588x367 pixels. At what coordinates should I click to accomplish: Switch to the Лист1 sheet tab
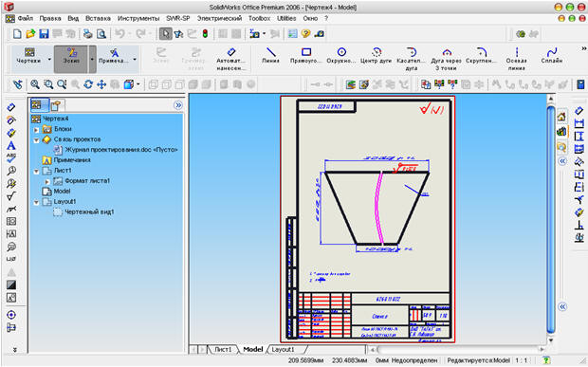223,349
